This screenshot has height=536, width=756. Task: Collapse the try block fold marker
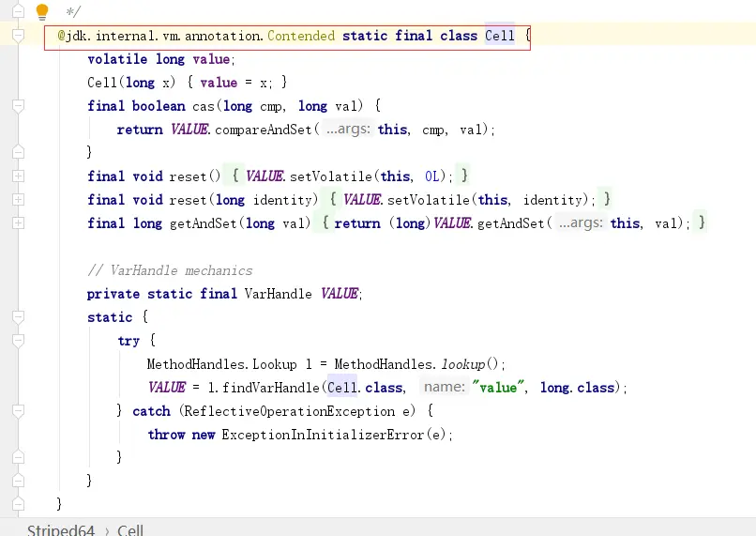coord(19,341)
